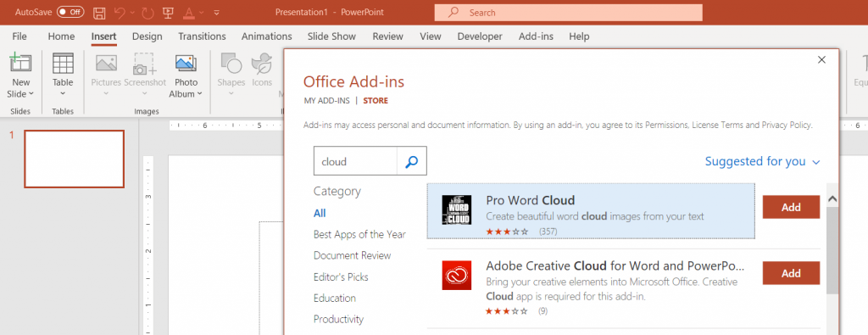Click the add-ins list scrollbar thumb
This screenshot has width=868, height=335.
tap(832, 250)
